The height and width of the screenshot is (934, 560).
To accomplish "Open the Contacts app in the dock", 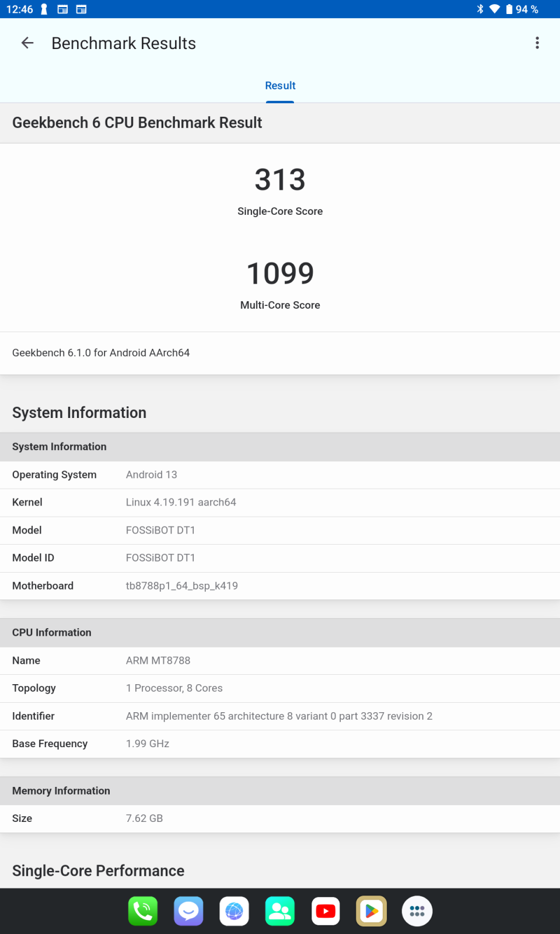I will point(280,911).
